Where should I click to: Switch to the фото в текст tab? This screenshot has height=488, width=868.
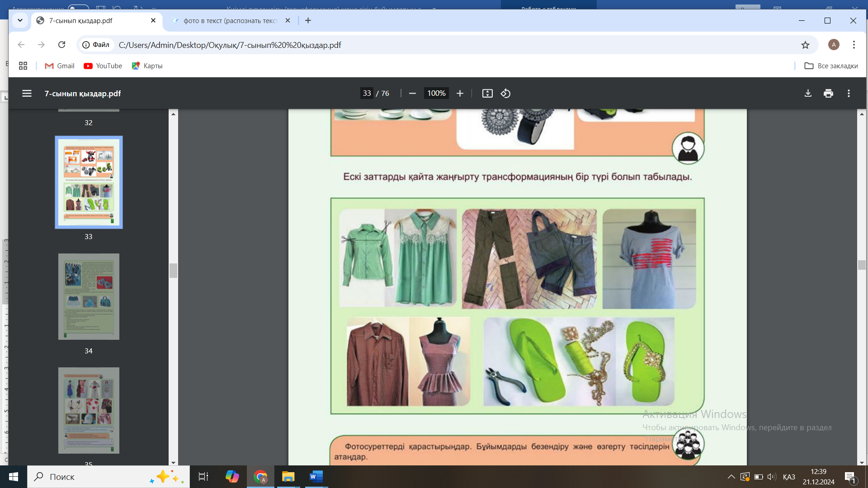pos(231,21)
